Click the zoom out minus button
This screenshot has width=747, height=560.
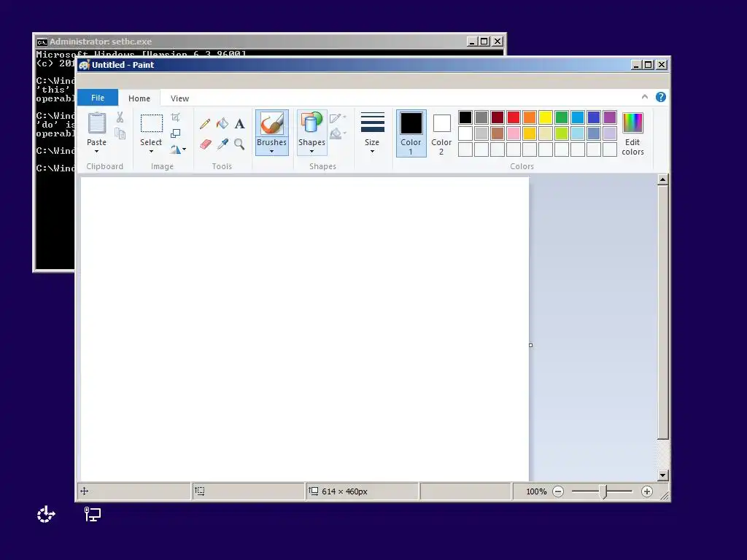click(558, 491)
